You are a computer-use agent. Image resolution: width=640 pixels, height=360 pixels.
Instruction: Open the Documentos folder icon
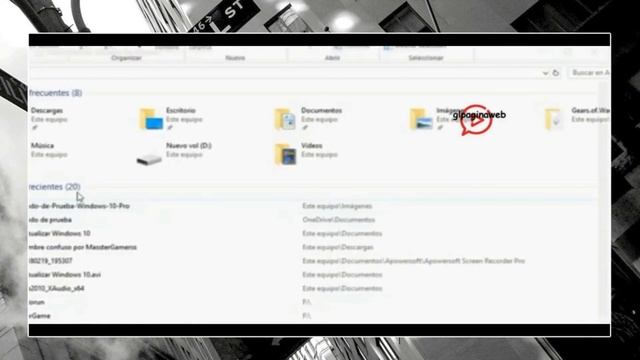point(285,119)
